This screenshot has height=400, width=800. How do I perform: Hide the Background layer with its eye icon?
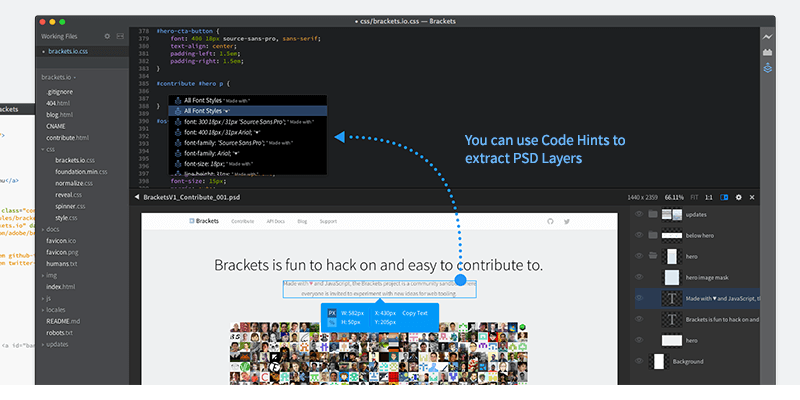[638, 361]
